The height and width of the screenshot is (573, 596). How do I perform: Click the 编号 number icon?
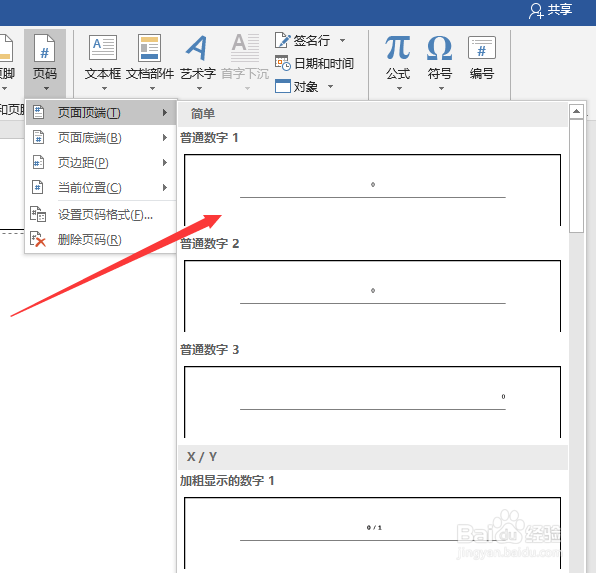[482, 48]
